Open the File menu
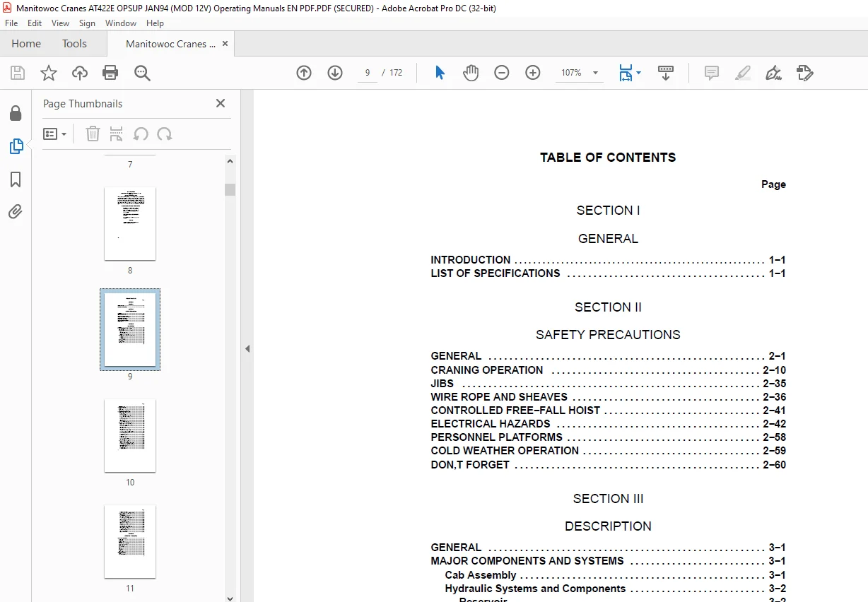The height and width of the screenshot is (602, 868). tap(11, 23)
